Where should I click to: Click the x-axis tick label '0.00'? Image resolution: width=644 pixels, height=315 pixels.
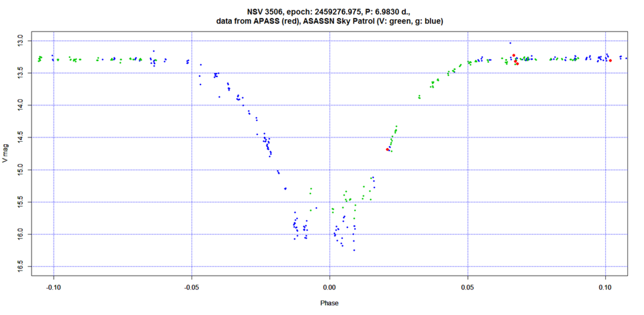tap(329, 287)
